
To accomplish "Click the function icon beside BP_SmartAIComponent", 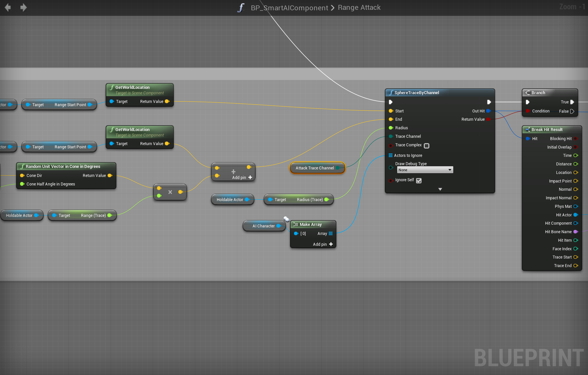I will pyautogui.click(x=241, y=8).
